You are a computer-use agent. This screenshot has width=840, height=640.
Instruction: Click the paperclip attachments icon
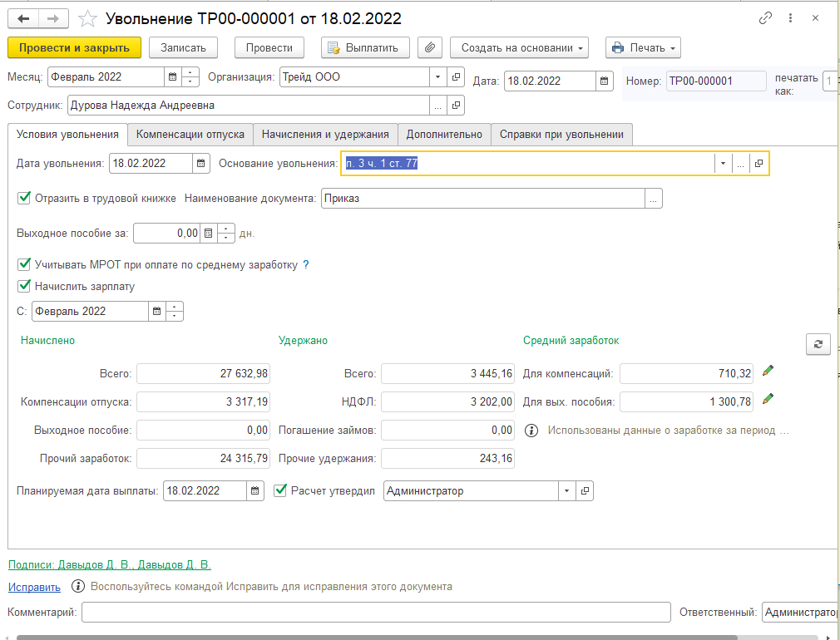(x=429, y=47)
